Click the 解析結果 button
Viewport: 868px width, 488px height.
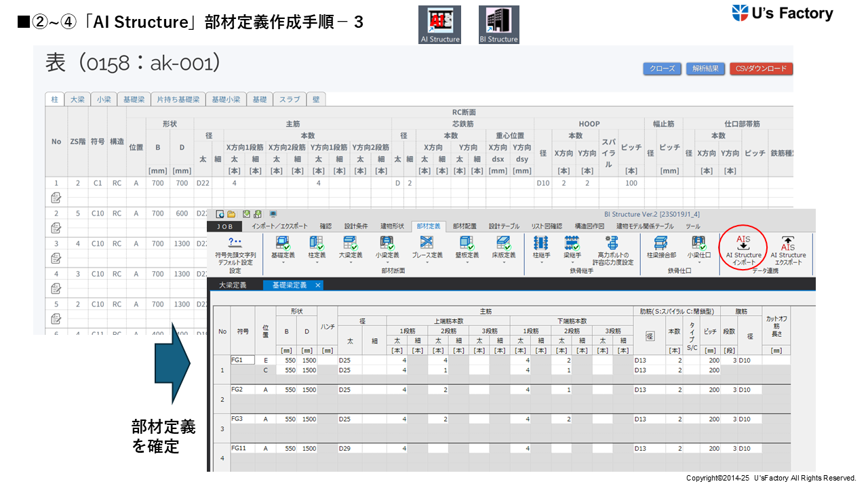coord(705,68)
